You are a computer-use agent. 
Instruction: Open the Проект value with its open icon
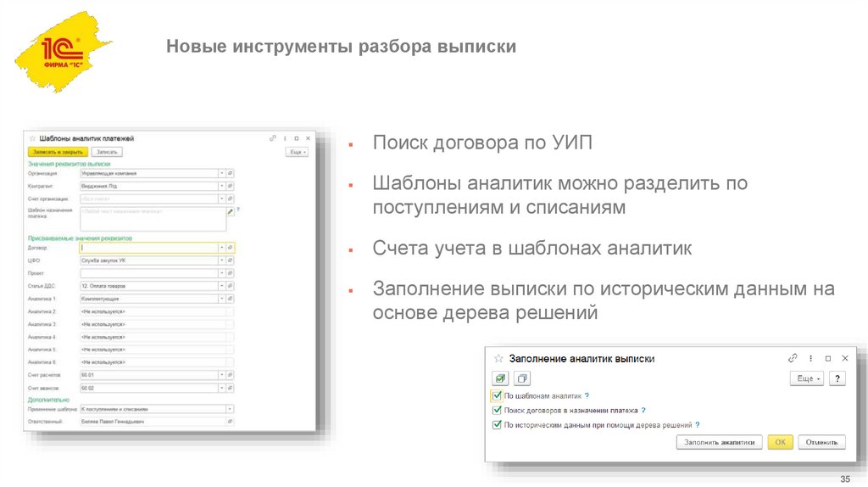pos(231,273)
